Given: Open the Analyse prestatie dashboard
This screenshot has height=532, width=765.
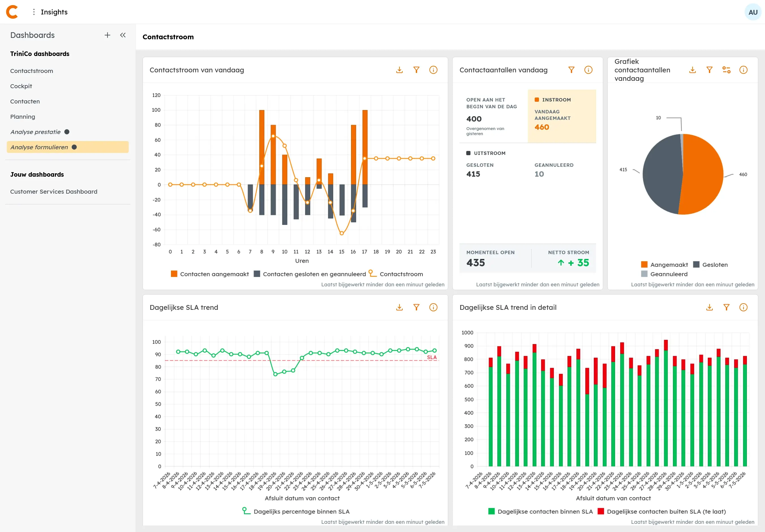Looking at the screenshot, I should coord(35,132).
